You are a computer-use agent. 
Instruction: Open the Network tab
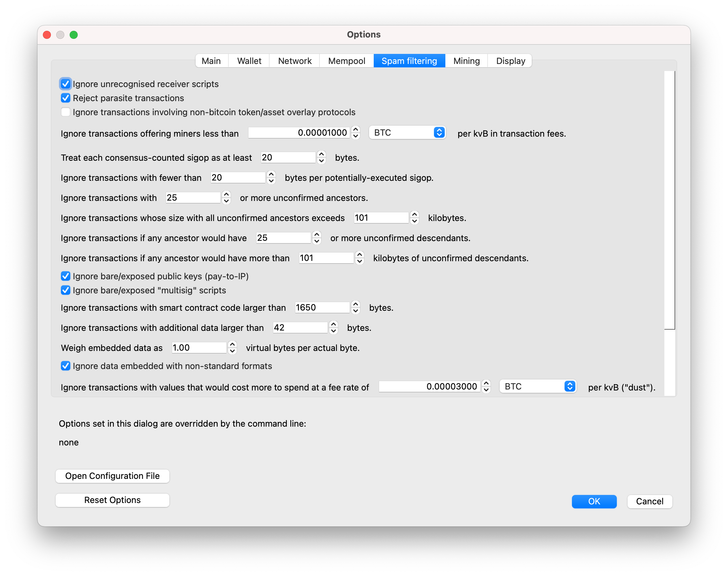[294, 61]
